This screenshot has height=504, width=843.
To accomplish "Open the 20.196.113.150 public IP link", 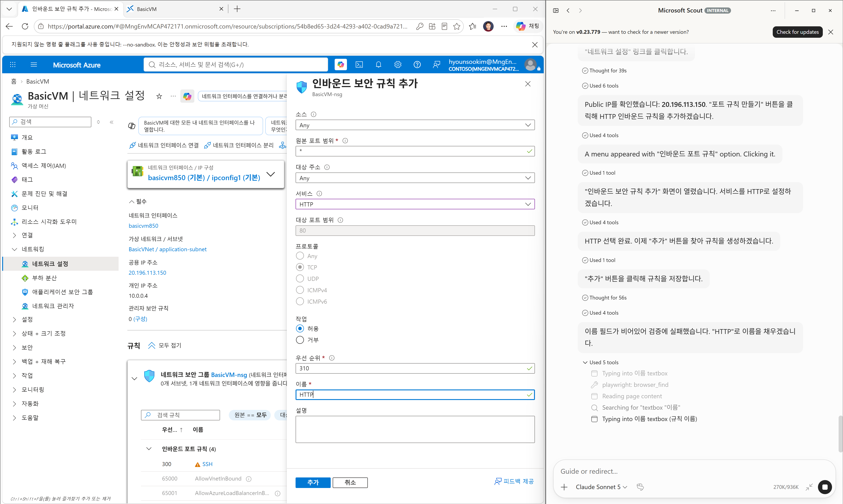I will point(148,273).
